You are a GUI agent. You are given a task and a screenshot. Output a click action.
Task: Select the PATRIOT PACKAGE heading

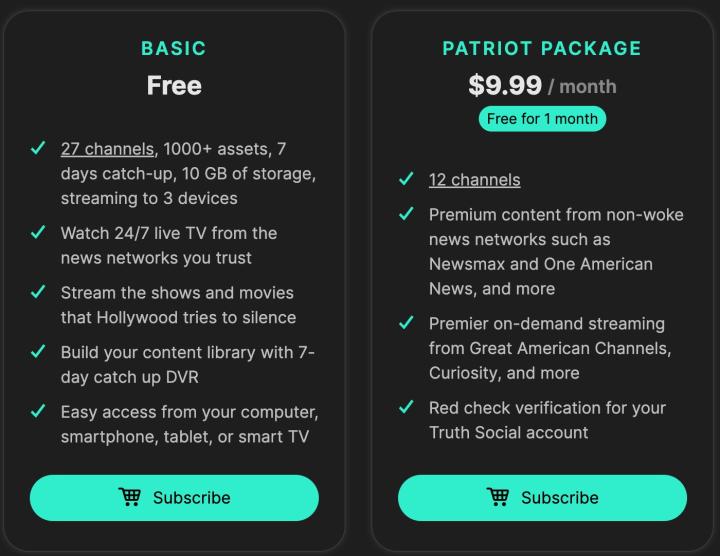542,49
